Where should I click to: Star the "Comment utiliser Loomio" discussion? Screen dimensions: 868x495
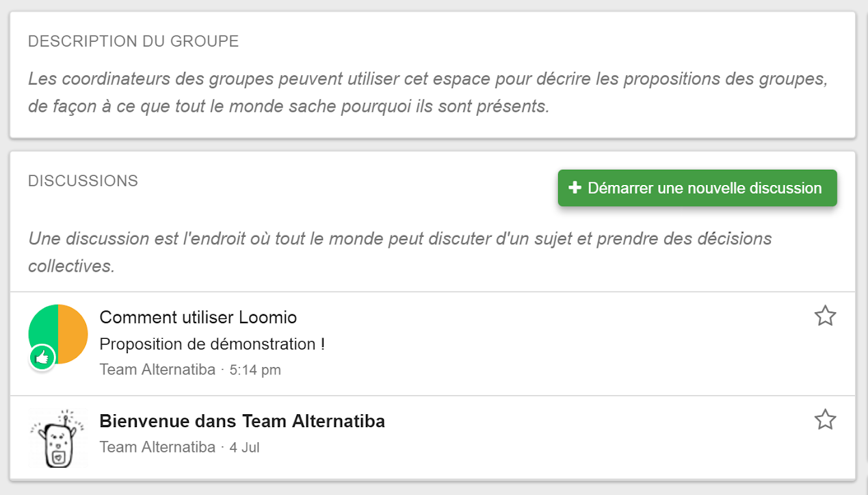(x=825, y=316)
